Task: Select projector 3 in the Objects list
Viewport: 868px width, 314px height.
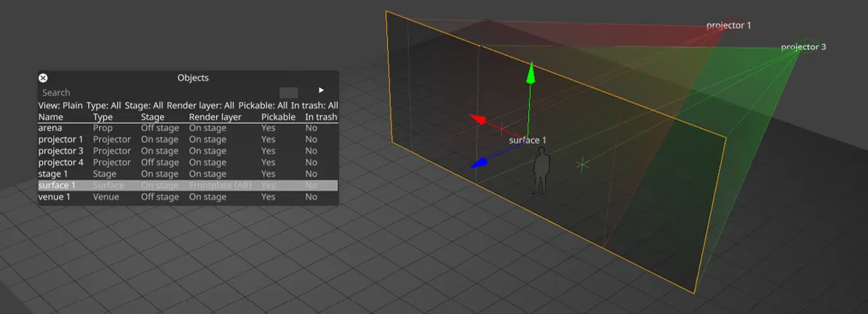Action: (x=188, y=151)
